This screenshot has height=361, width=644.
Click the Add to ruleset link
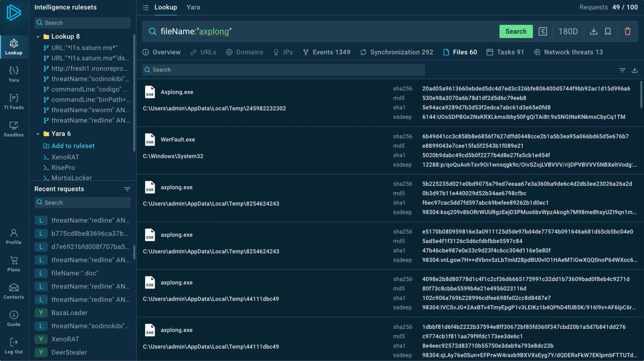73,146
